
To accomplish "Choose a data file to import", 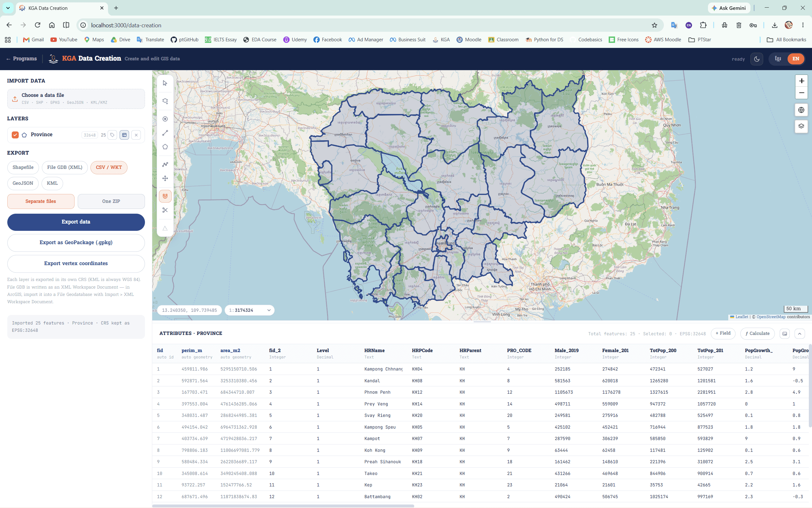I will (76, 99).
